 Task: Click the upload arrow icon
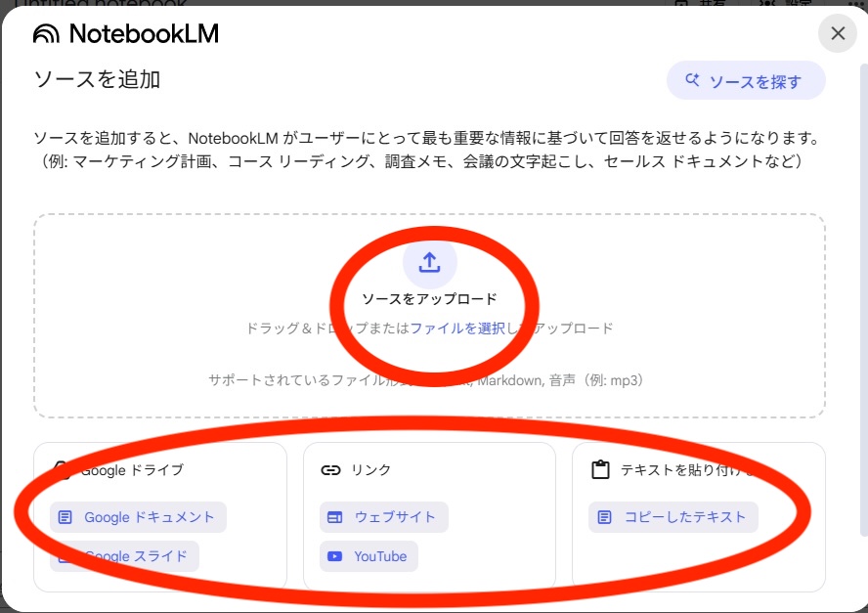[x=429, y=262]
